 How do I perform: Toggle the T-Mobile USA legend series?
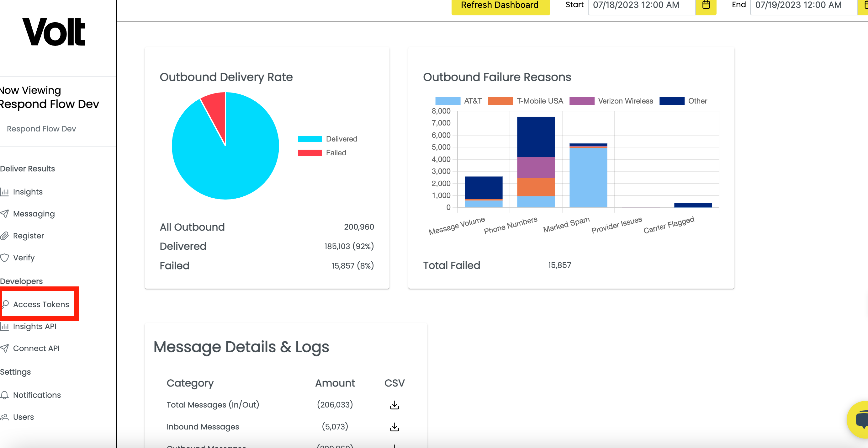525,101
